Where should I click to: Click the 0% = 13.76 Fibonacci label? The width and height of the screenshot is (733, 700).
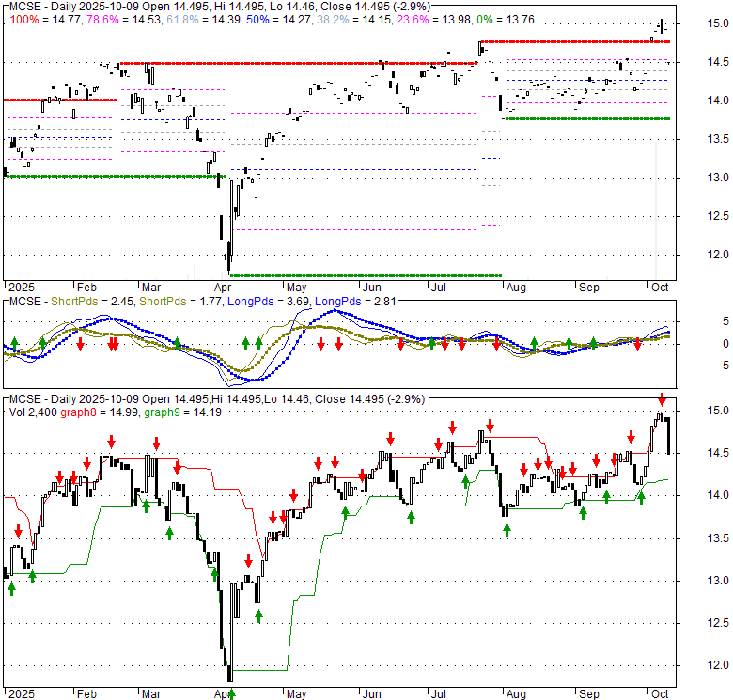click(502, 20)
